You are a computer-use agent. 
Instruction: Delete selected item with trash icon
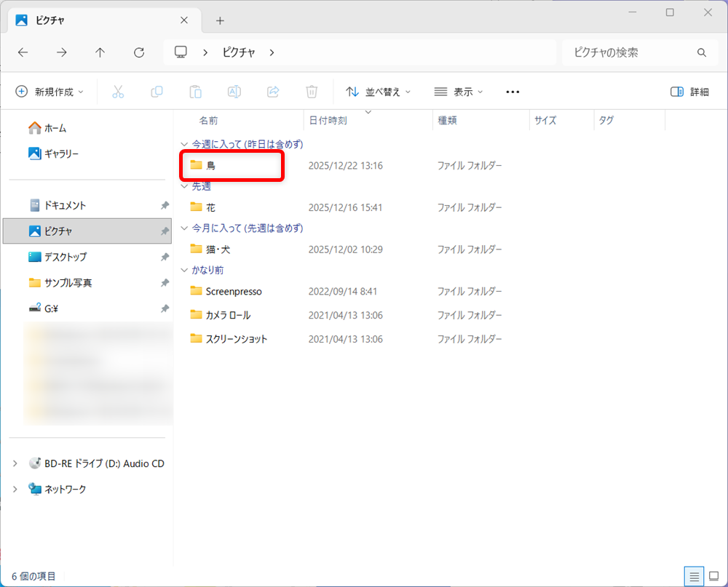point(312,92)
